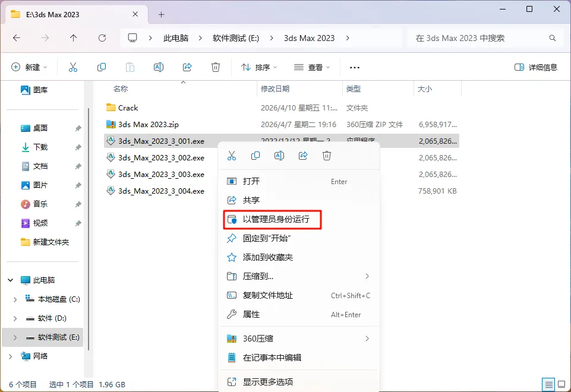Sort by the 修改日期 column header
The width and height of the screenshot is (571, 392).
click(x=275, y=89)
